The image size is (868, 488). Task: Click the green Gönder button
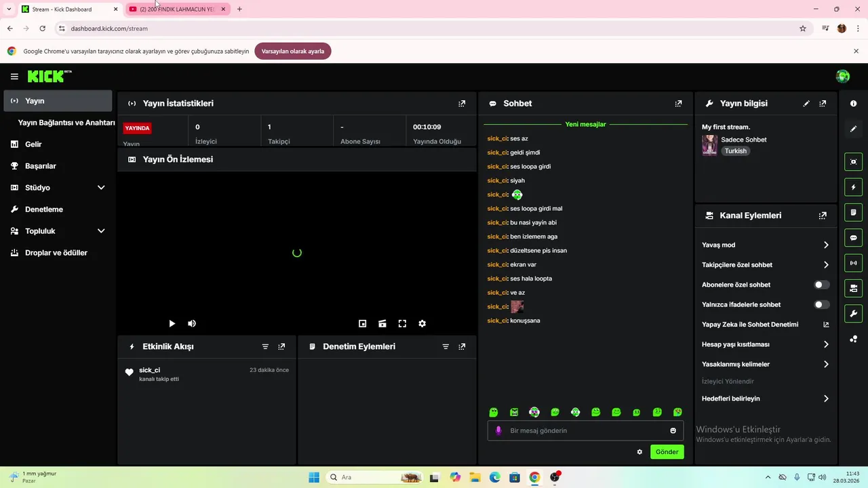tap(667, 452)
